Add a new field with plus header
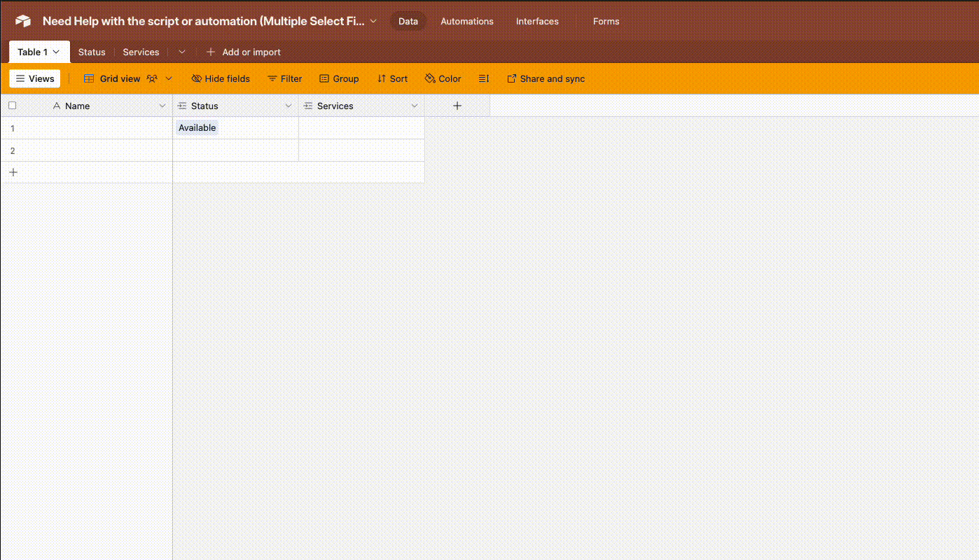This screenshot has width=979, height=560. point(457,106)
